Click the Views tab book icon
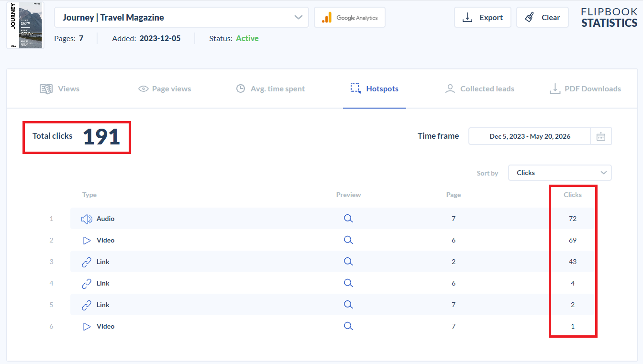 click(46, 89)
